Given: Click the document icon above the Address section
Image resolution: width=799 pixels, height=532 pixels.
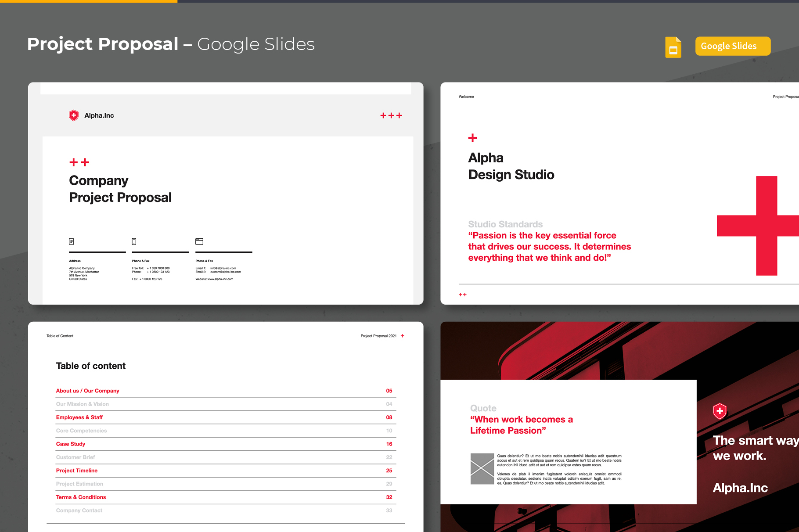Looking at the screenshot, I should point(72,241).
